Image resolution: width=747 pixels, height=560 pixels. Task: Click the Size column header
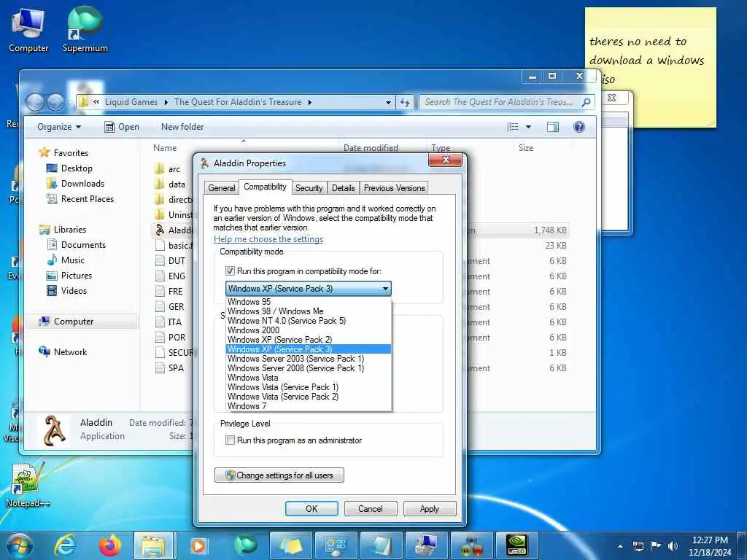[x=526, y=148]
